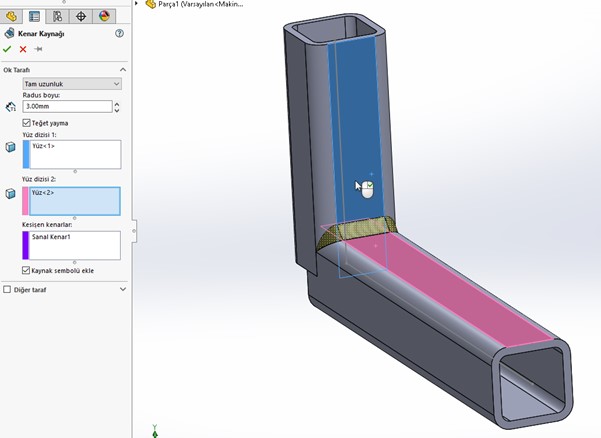Open help for Kenar Kaynağı
Image resolution: width=601 pixels, height=438 pixels.
click(120, 33)
